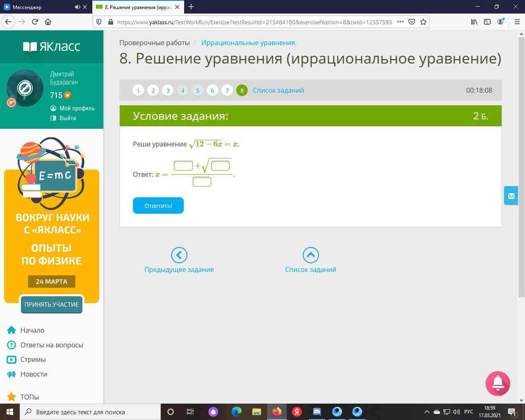Show the sidebars toolbar icon
The image size is (525, 420).
pyautogui.click(x=487, y=22)
